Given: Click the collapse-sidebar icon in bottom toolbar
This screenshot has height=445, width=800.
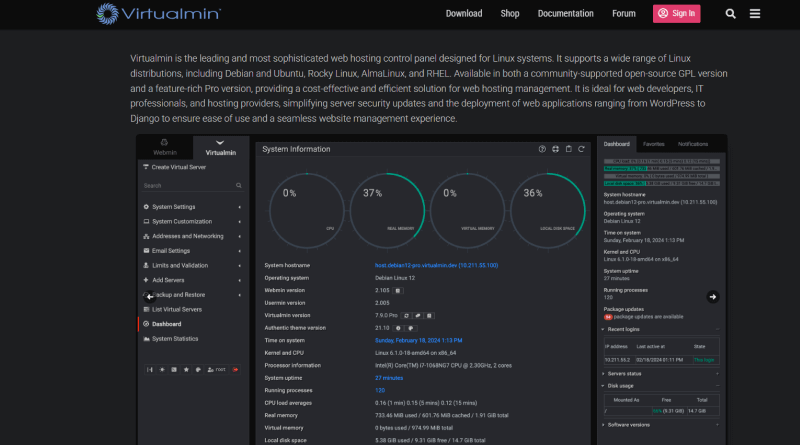Looking at the screenshot, I should pos(149,369).
